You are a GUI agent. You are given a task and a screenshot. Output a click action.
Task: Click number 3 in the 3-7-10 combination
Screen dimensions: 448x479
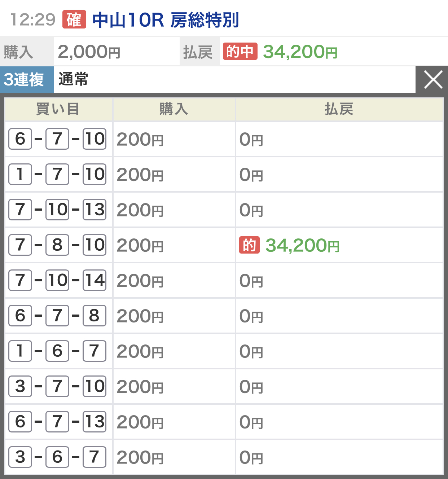click(x=20, y=386)
